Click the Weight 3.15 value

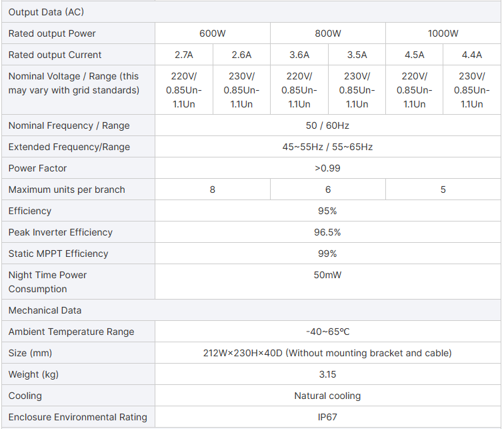click(x=327, y=374)
